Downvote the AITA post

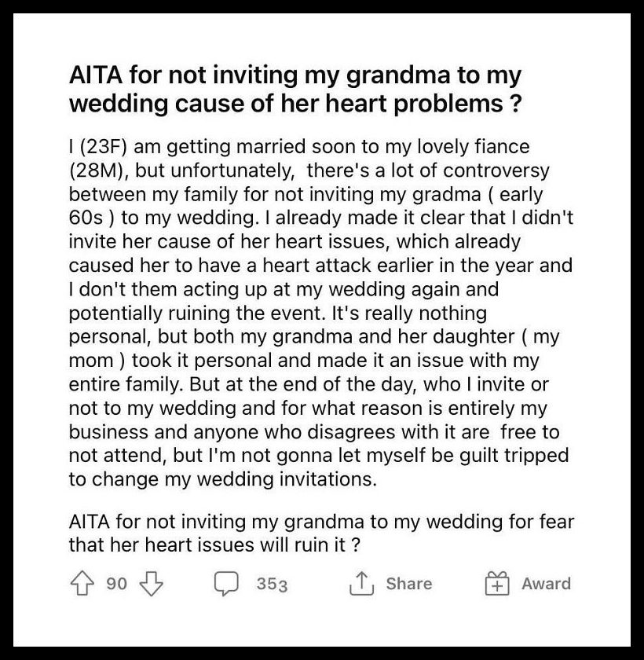(x=151, y=583)
